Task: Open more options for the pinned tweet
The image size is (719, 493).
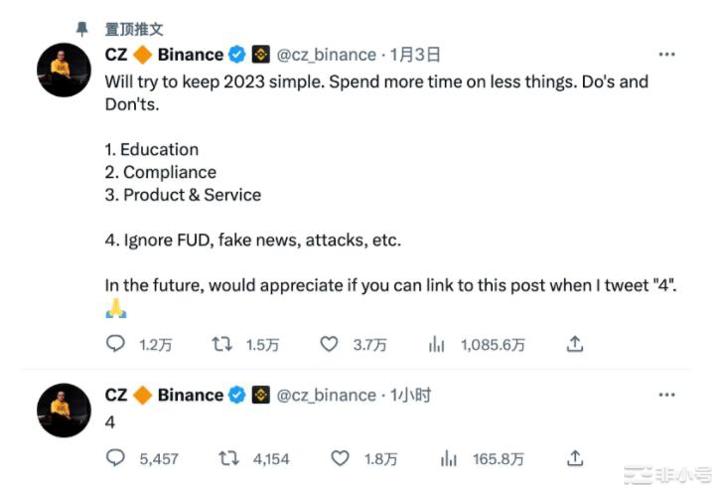Action: 667,54
